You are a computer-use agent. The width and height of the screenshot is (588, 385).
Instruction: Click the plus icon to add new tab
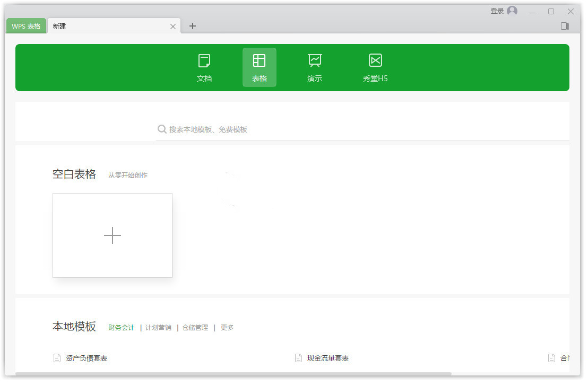(193, 26)
